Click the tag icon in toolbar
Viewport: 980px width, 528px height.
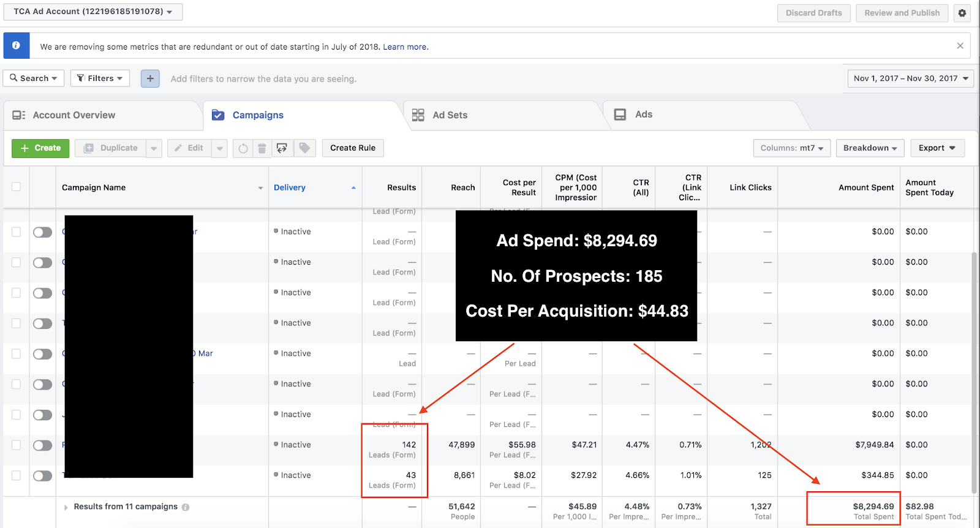pyautogui.click(x=304, y=148)
